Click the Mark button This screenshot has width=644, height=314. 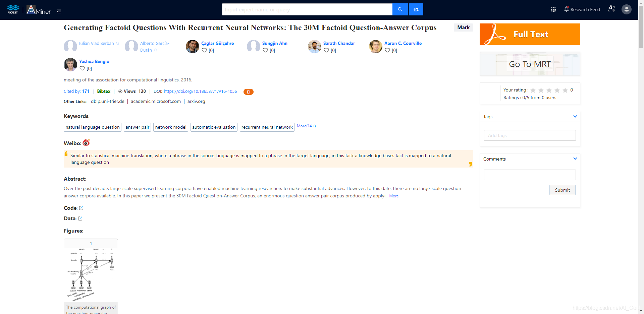463,27
